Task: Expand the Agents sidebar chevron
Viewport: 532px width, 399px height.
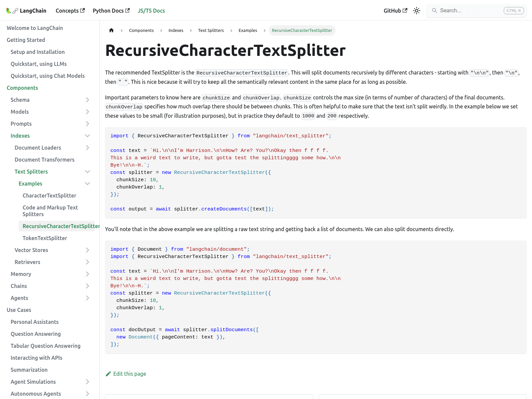Action: (x=87, y=298)
